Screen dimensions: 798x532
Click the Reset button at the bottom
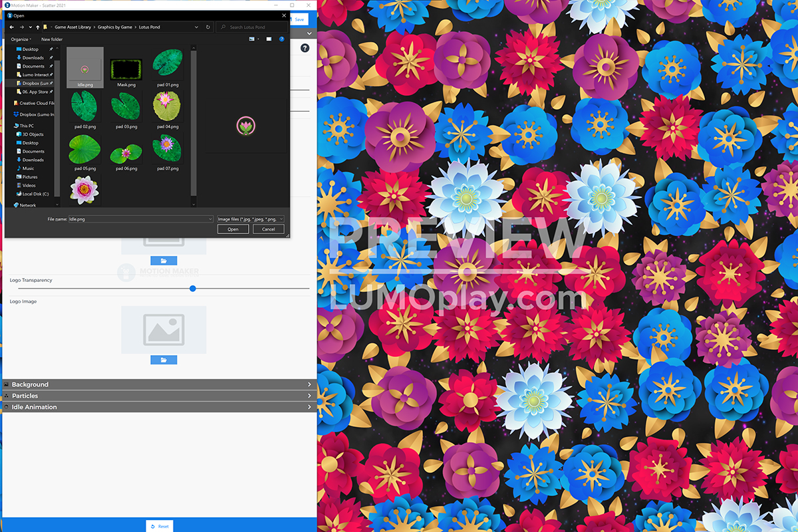[159, 526]
